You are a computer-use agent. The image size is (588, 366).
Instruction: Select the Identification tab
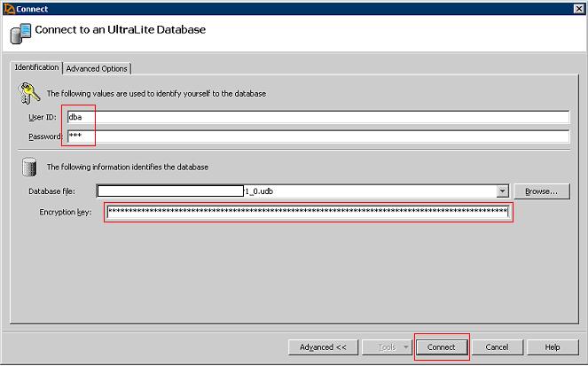36,67
